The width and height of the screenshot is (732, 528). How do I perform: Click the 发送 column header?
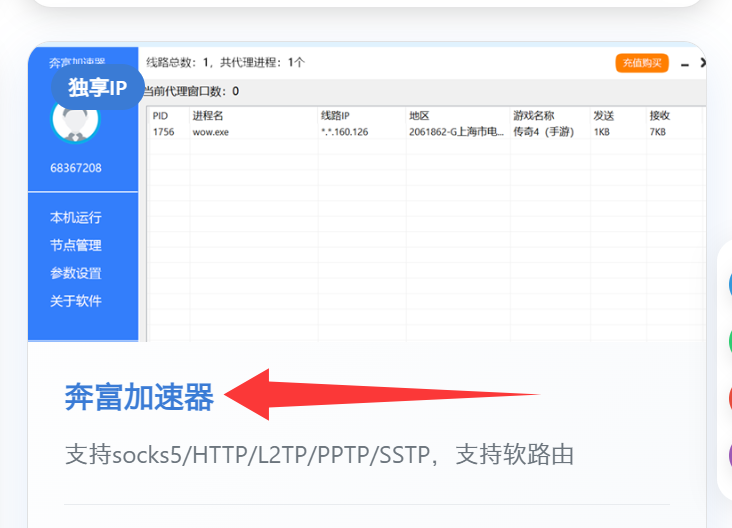pyautogui.click(x=603, y=116)
